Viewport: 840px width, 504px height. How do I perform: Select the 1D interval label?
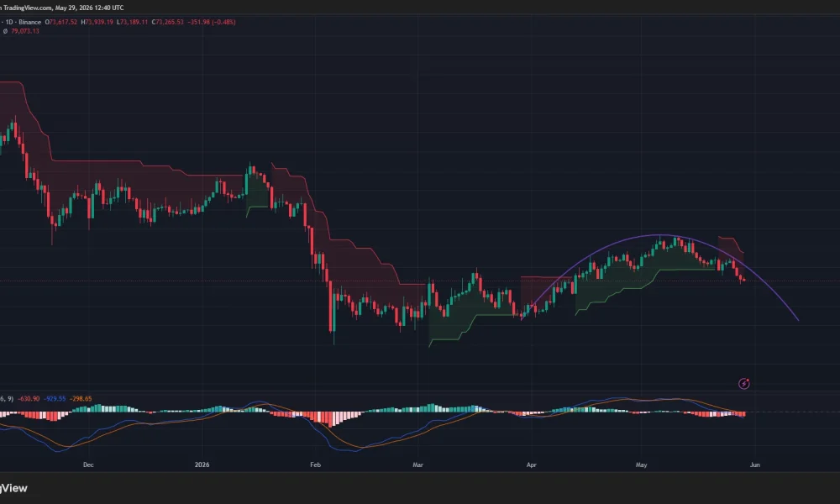[9, 22]
